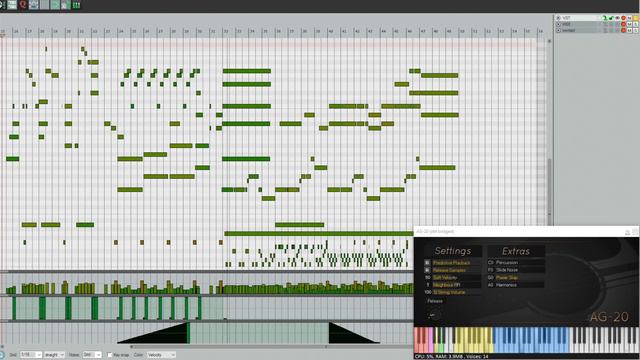640x360 pixels.
Task: Click the second toolbar icon in MIDI editor
Action: click(x=12, y=4)
